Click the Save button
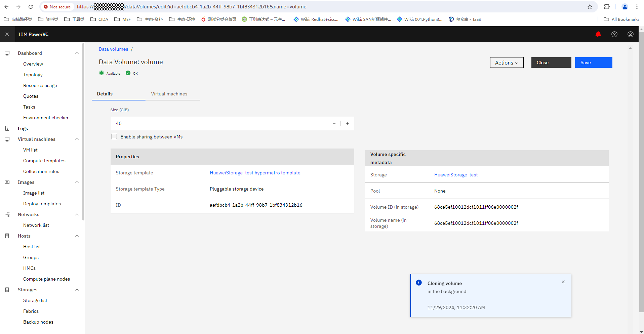Image resolution: width=644 pixels, height=334 pixels. pos(594,62)
